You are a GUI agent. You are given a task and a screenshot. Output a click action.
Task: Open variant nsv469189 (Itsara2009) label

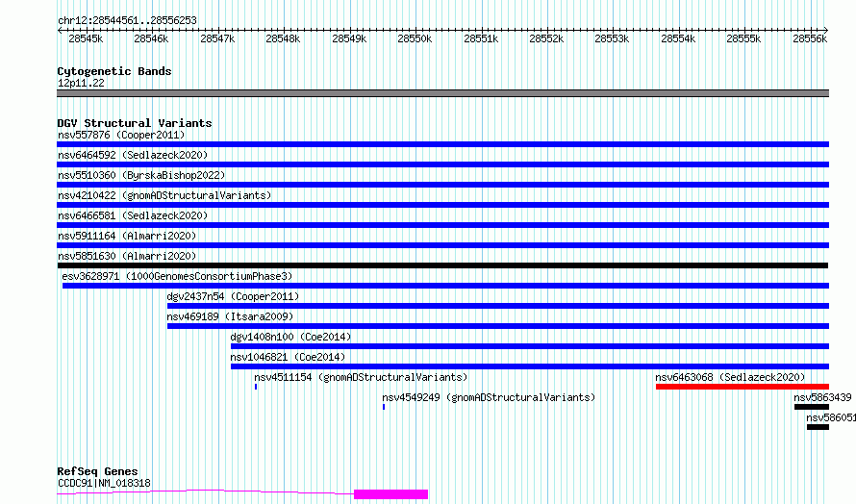231,316
